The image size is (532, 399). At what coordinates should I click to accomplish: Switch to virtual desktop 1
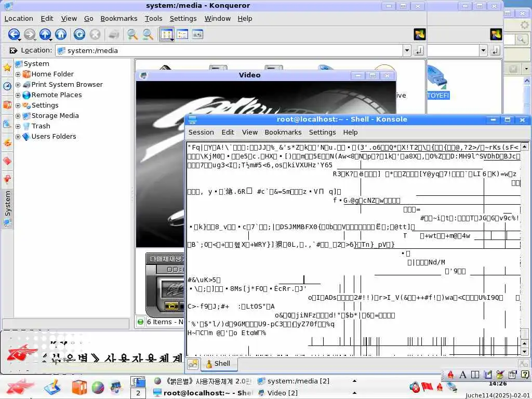[x=138, y=382]
